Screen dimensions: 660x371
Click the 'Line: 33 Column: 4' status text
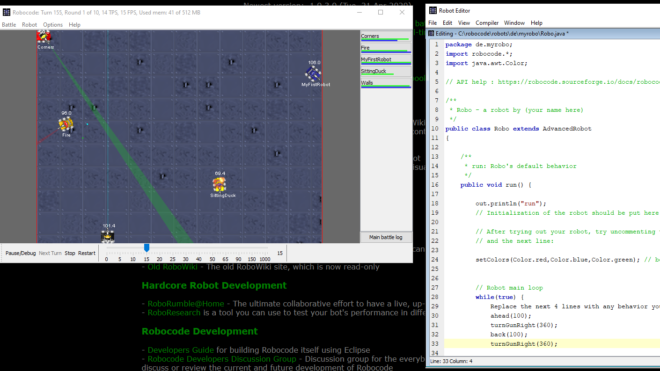click(451, 361)
